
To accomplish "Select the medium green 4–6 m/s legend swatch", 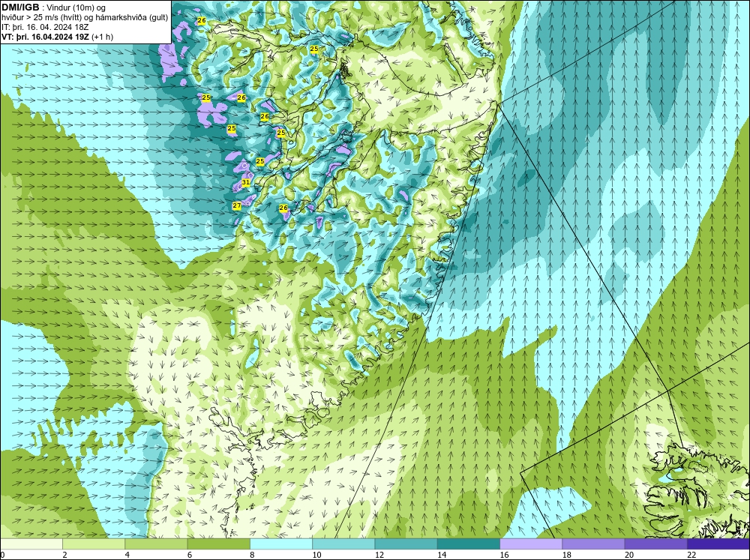I will click(x=156, y=544).
